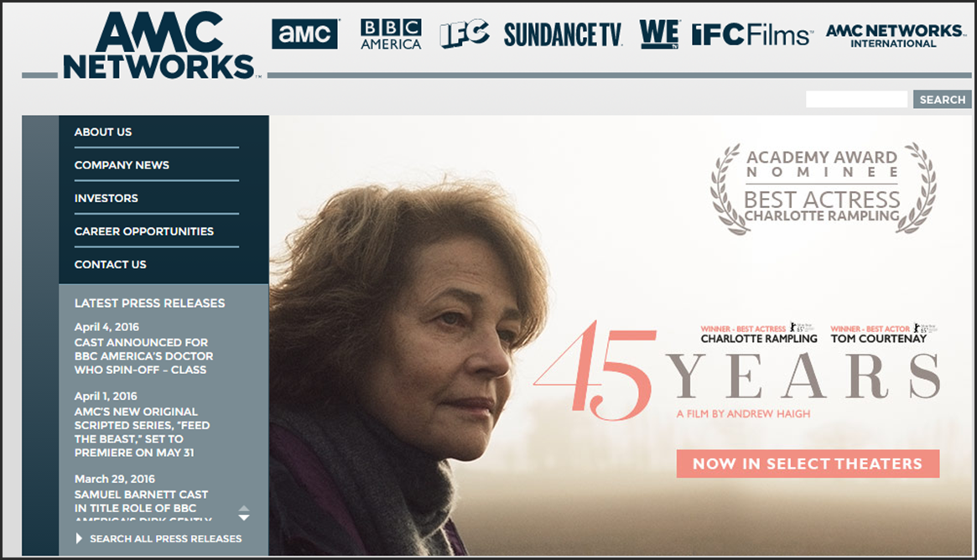Screen dimensions: 977x560
Task: Focus the search text field
Action: pos(857,99)
